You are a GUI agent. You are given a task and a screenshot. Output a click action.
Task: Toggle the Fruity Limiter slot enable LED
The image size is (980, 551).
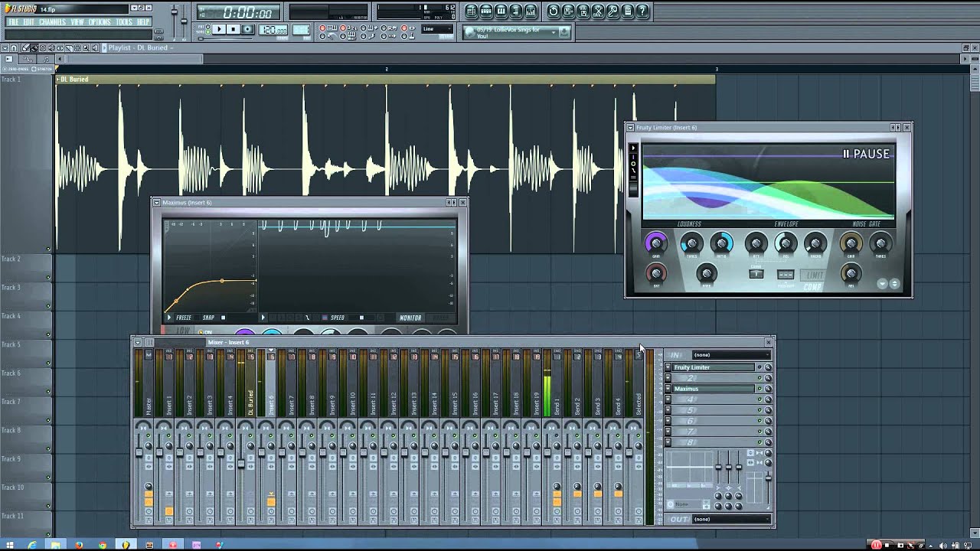click(759, 367)
